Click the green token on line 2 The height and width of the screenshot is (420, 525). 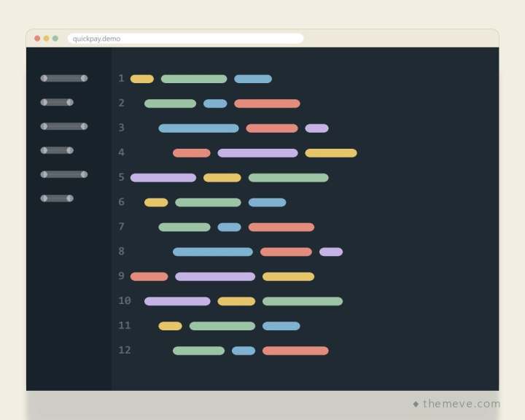coord(170,104)
